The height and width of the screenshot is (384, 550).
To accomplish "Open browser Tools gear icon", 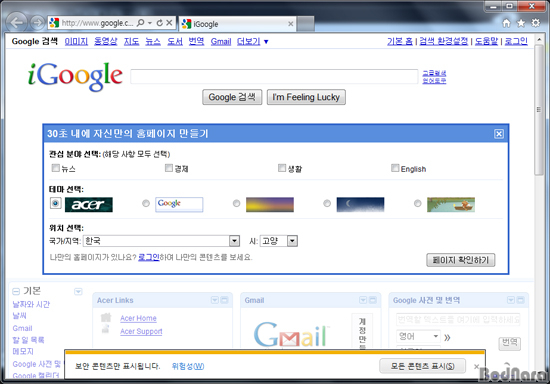I will pos(536,23).
